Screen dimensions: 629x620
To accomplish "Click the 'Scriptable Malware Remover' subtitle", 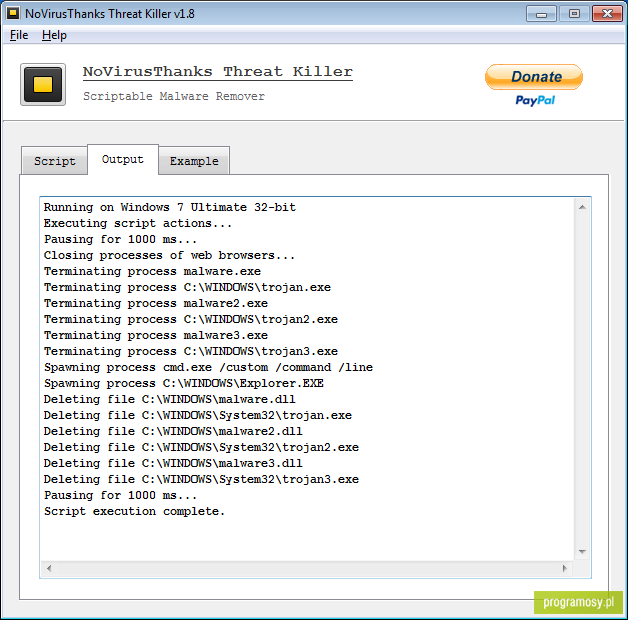I will 174,97.
